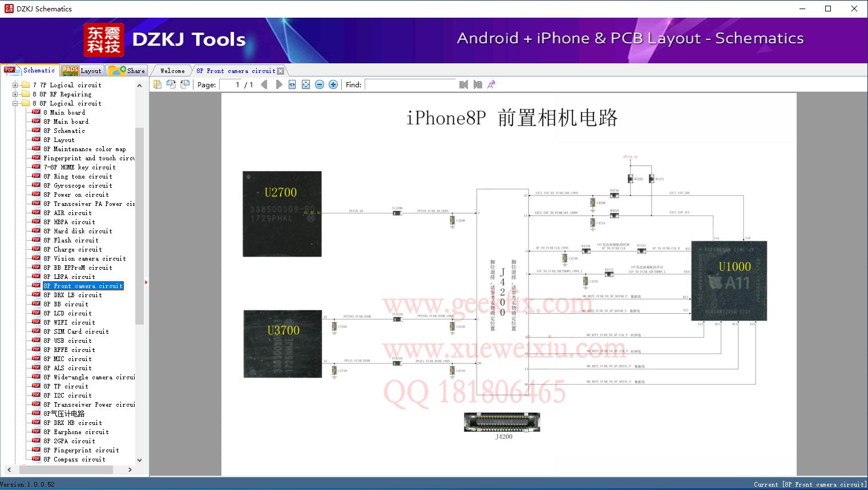
Task: Open 8P Power on circuit
Action: (76, 195)
